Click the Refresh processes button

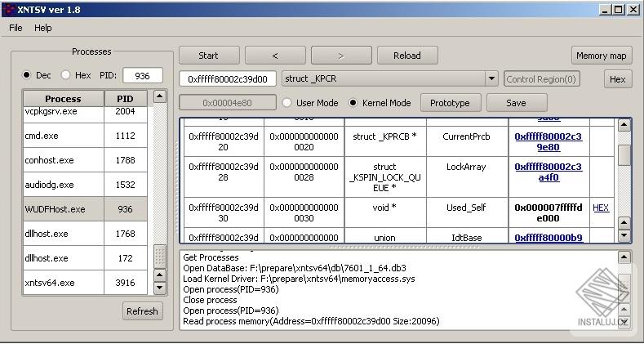click(142, 311)
